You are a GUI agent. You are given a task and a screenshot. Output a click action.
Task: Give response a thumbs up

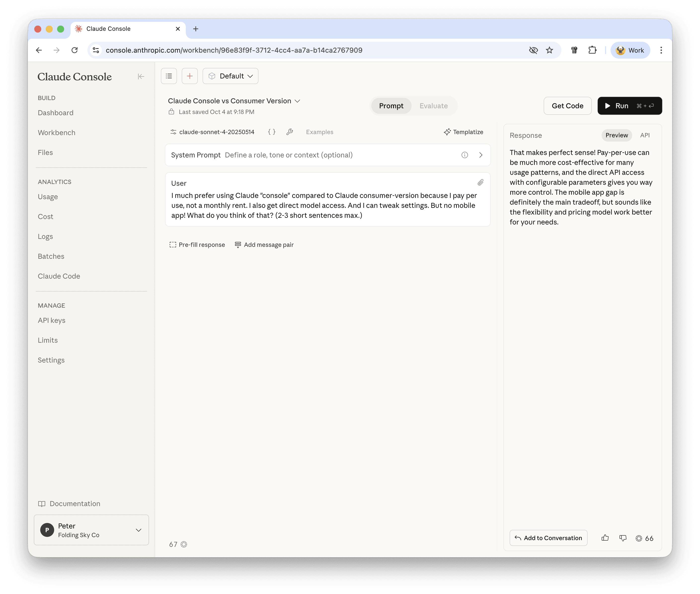coord(605,538)
